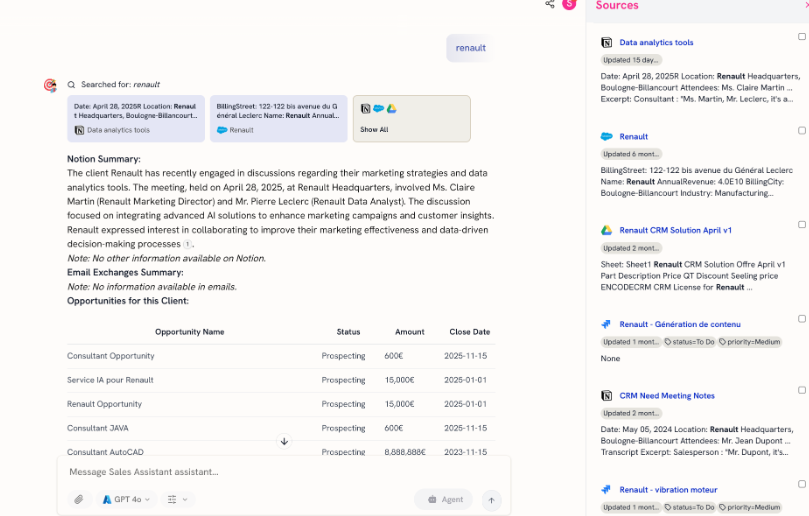Click 'Status' column header
Screen dimensions: 809x516
[348, 332]
